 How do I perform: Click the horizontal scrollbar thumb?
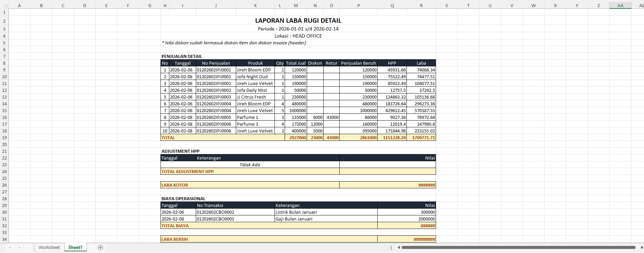point(518,248)
